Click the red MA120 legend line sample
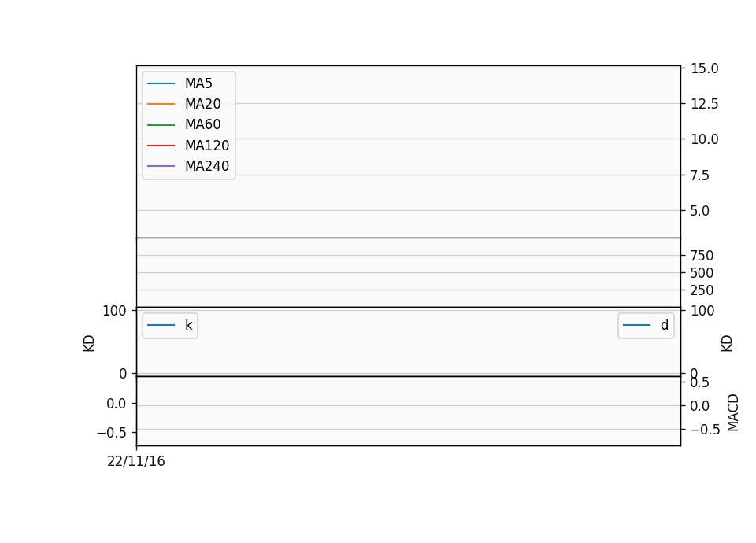 pos(161,146)
